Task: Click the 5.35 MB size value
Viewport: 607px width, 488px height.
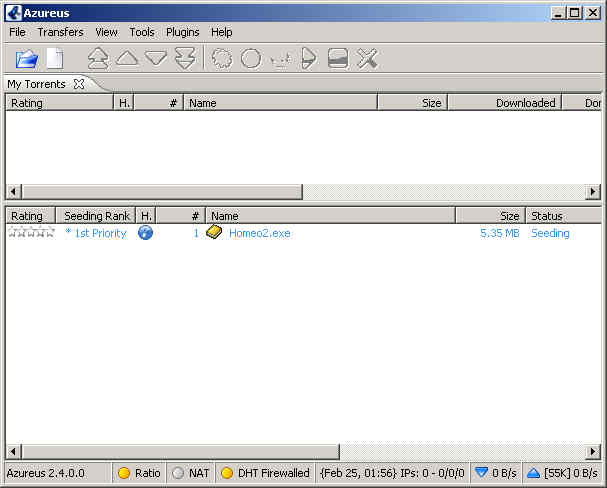Action: pos(499,233)
